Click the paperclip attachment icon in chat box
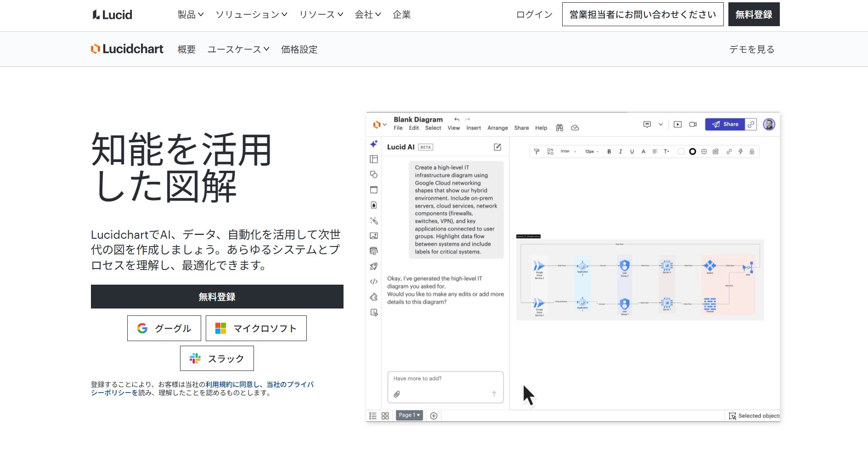This screenshot has width=868, height=449. (x=397, y=394)
